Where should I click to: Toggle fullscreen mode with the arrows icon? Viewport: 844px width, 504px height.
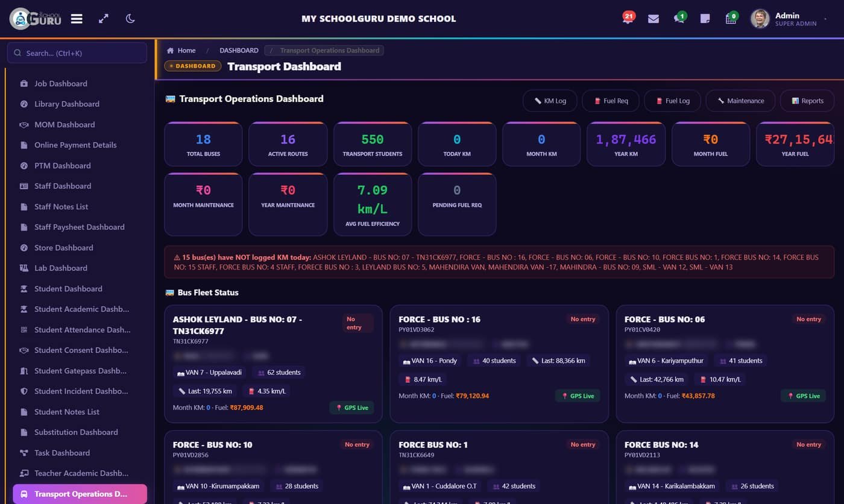(104, 19)
